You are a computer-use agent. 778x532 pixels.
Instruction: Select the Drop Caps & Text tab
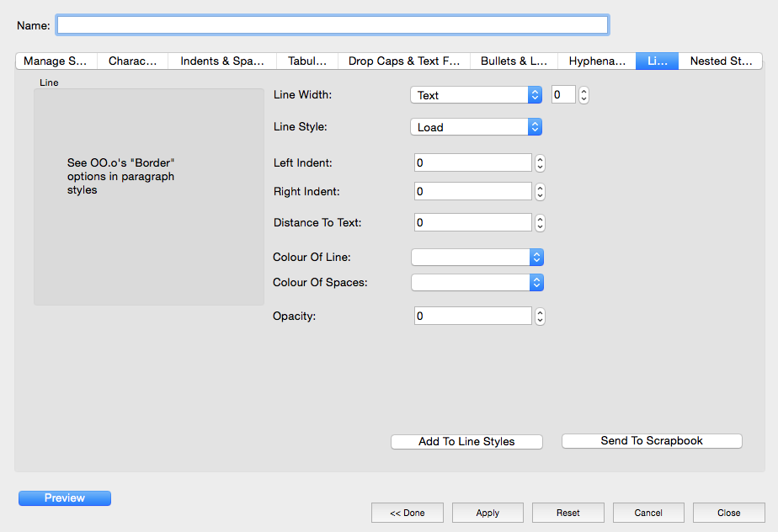coord(404,61)
